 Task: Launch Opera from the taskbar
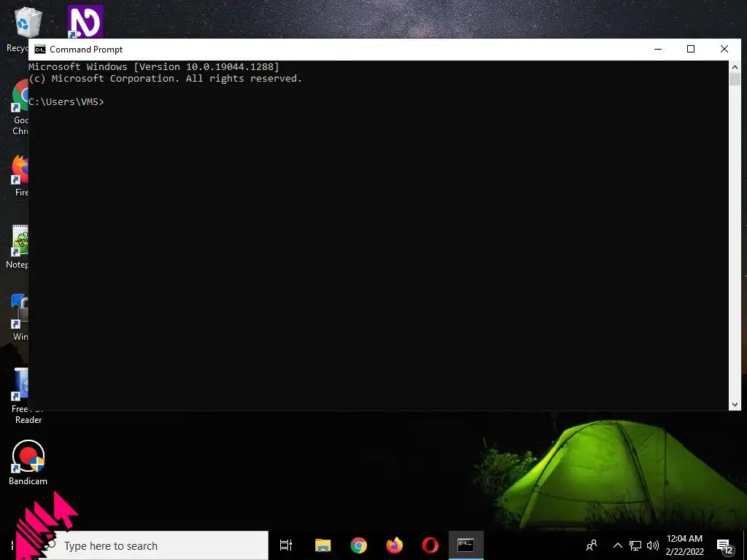pos(430,545)
